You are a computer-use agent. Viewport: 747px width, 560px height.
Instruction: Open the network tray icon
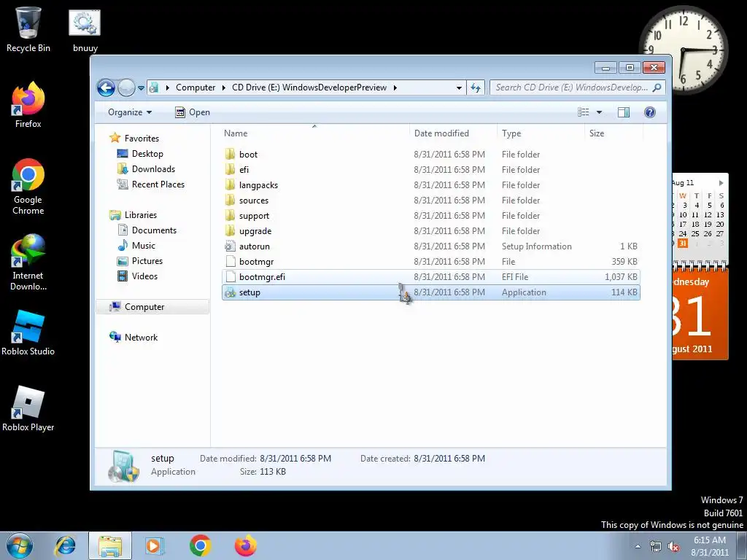[x=656, y=547]
